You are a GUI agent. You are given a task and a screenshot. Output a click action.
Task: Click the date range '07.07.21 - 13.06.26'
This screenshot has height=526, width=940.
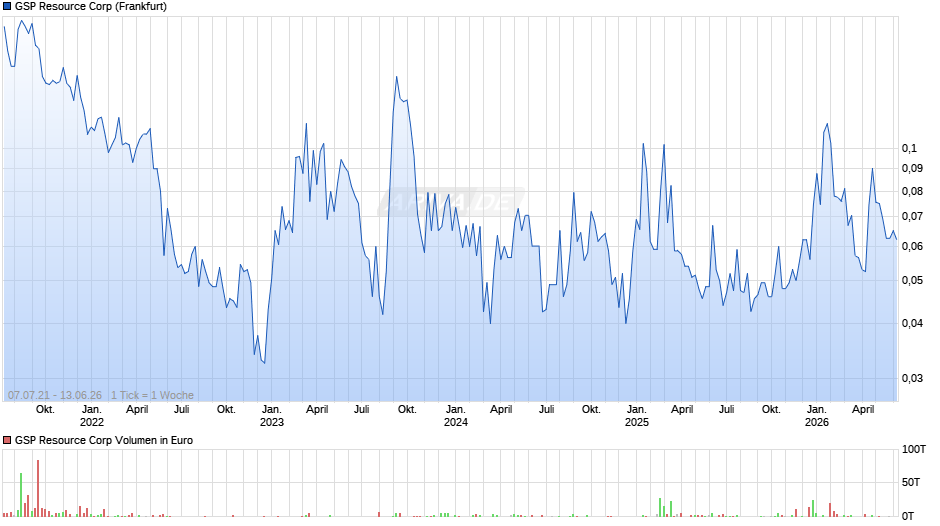point(55,395)
